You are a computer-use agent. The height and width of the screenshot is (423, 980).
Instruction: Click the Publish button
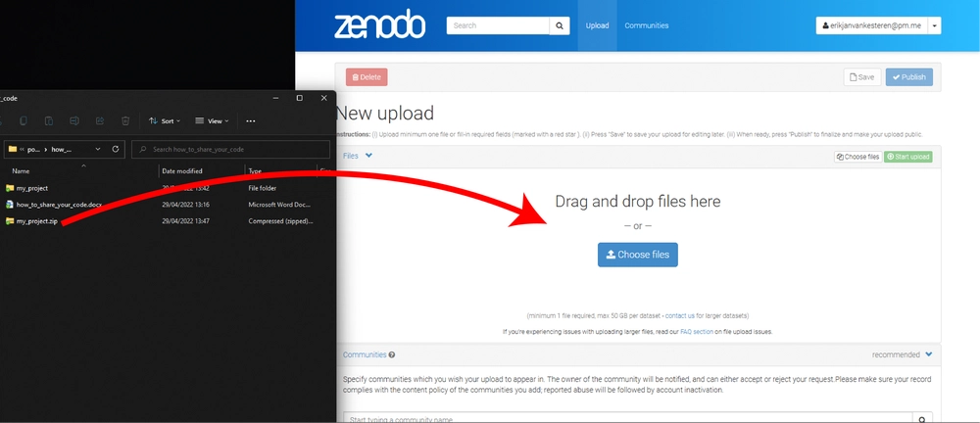908,76
